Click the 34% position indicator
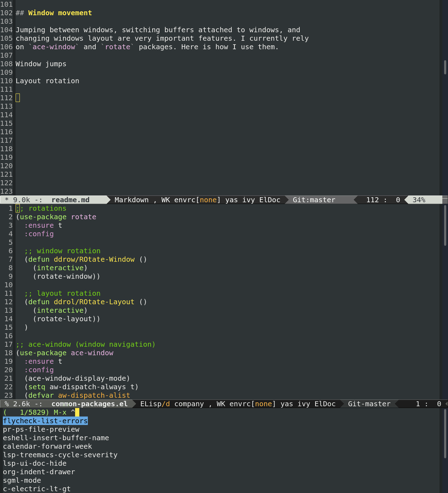The image size is (448, 493). 419,200
